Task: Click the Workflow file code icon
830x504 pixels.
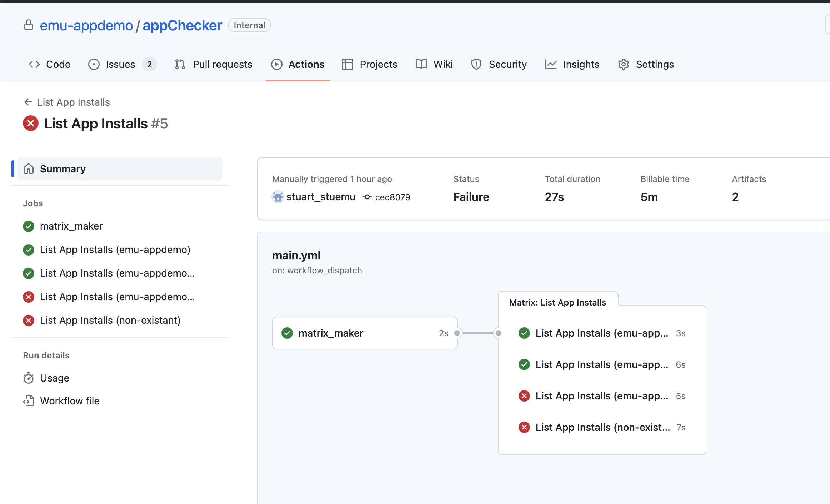Action: (x=29, y=401)
